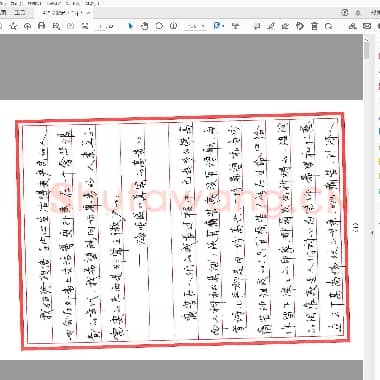
Task: Click the share link icon
Action: [353, 26]
